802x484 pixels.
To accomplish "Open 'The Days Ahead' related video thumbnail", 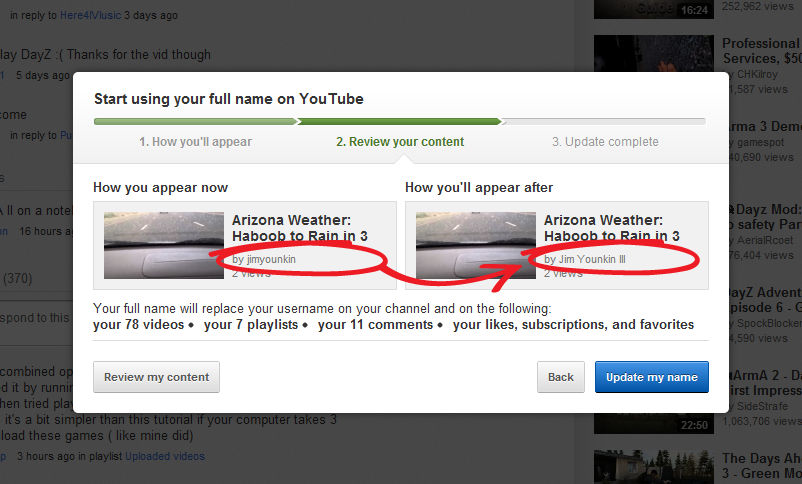I will 654,467.
